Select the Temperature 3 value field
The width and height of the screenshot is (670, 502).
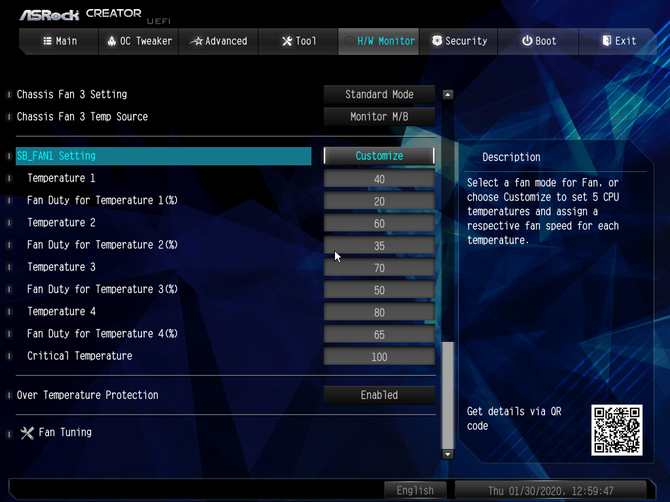click(x=379, y=268)
